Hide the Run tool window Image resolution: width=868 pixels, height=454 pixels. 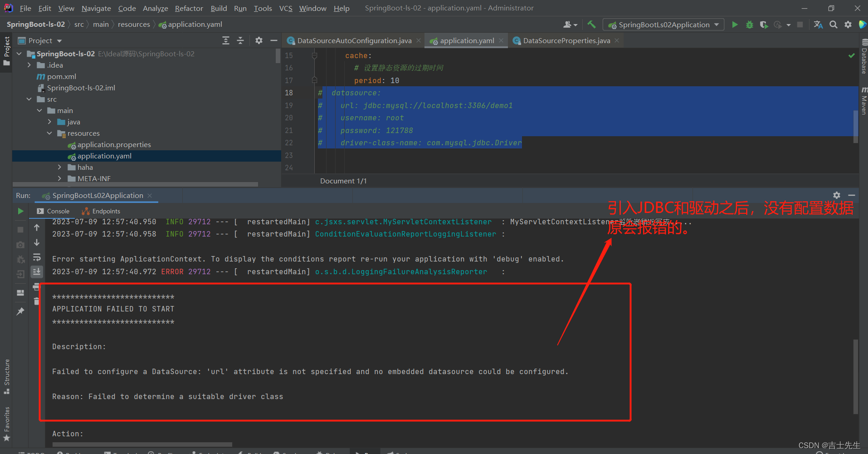click(851, 195)
